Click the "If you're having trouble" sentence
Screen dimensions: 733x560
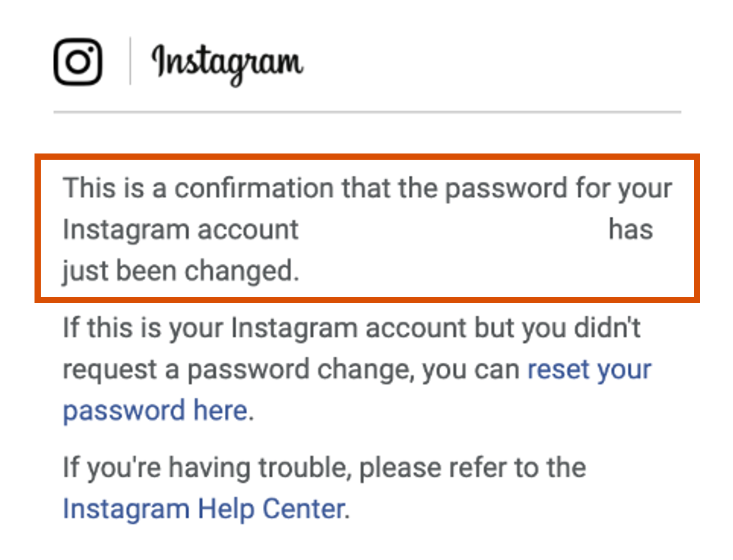coord(324,468)
